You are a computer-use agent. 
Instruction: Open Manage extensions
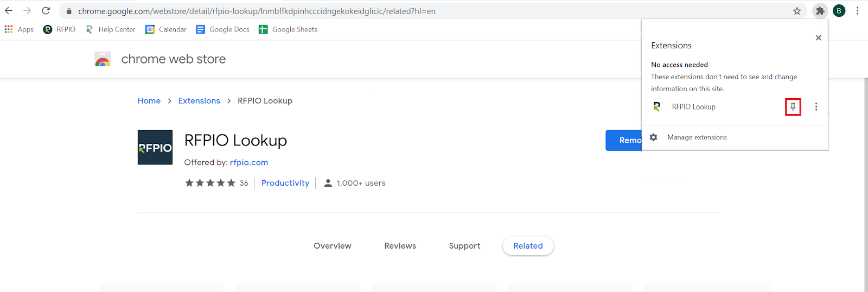click(697, 137)
